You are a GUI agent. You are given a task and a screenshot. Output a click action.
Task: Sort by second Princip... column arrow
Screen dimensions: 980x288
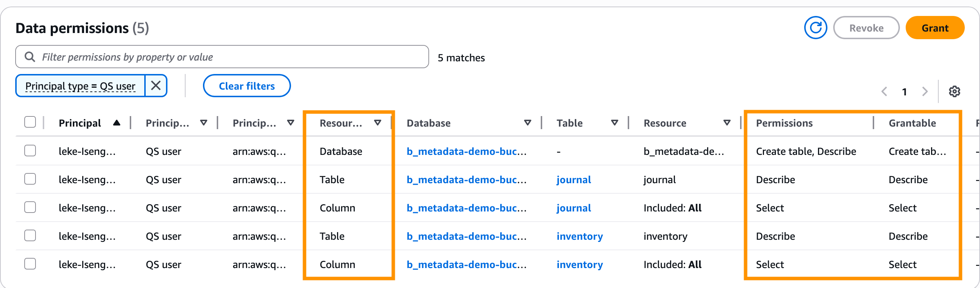pos(204,123)
